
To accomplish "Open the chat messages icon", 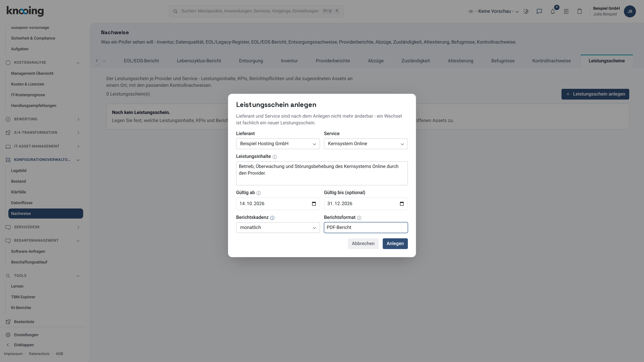I will (x=539, y=11).
